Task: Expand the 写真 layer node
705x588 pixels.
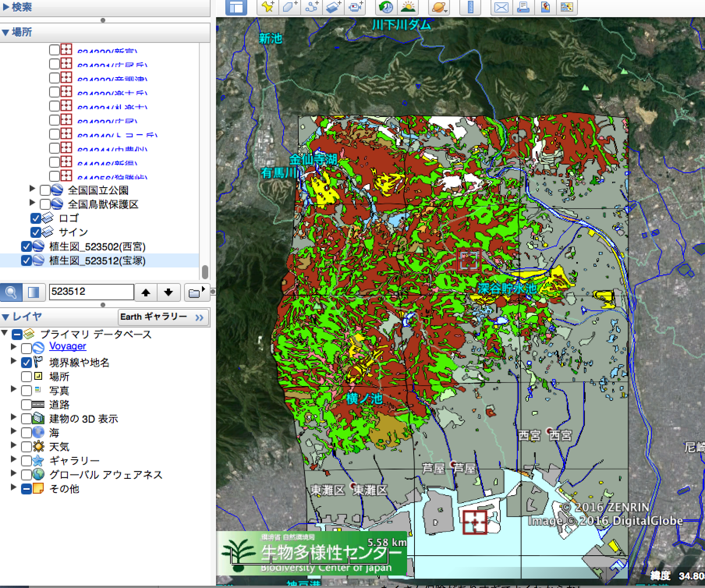Action: click(x=14, y=389)
